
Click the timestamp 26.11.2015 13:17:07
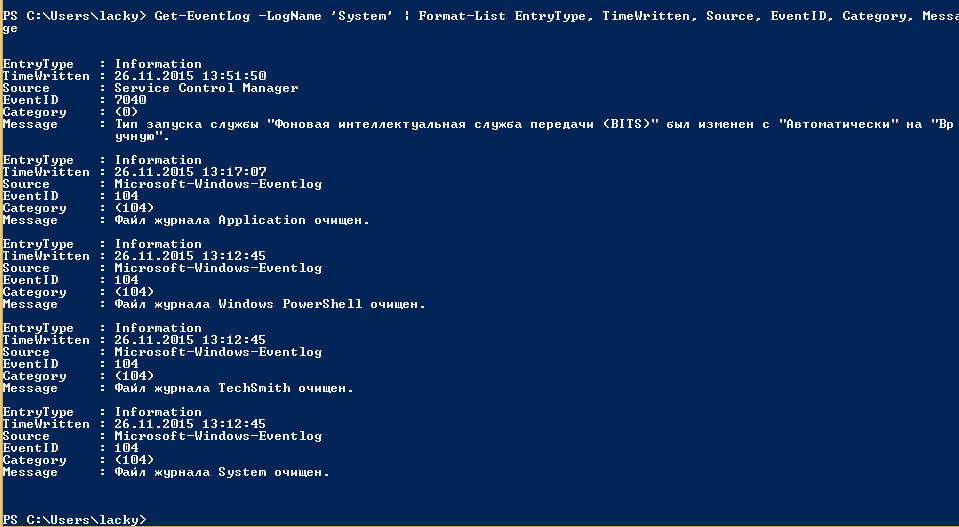pyautogui.click(x=190, y=172)
